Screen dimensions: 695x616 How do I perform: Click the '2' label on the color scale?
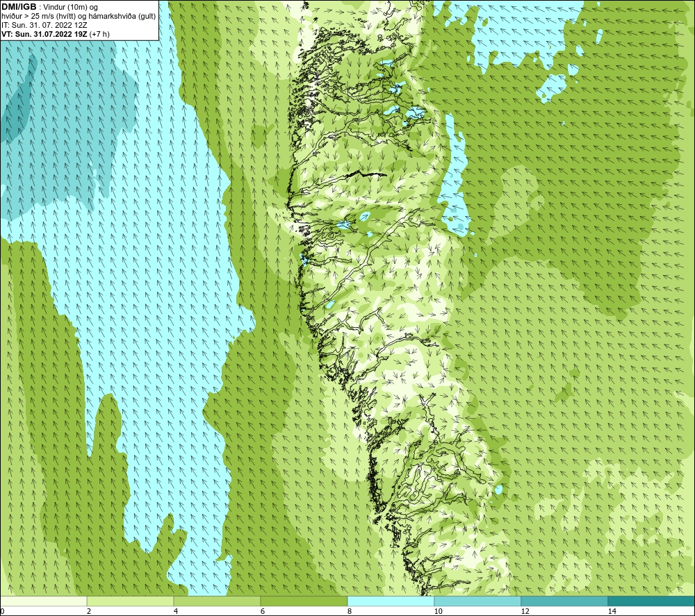[x=89, y=611]
